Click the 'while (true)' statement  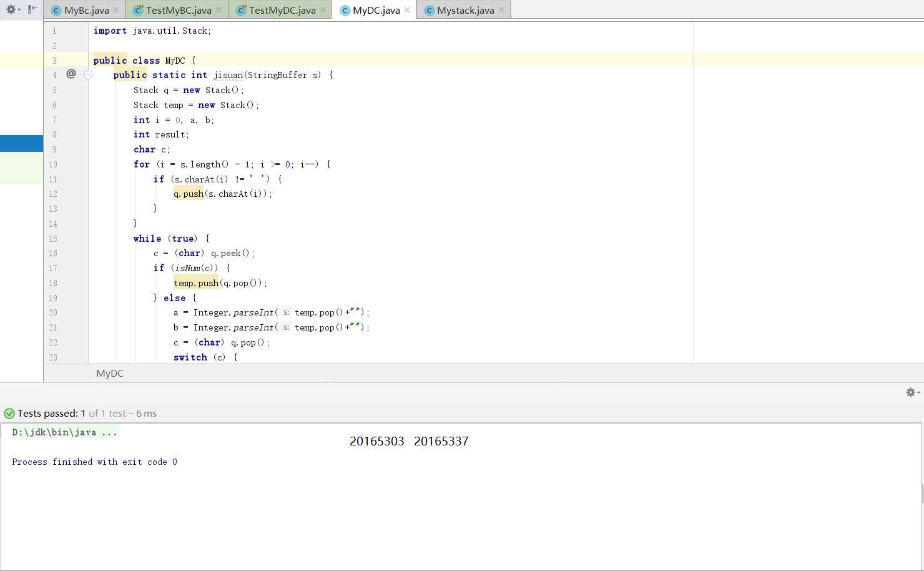(x=165, y=239)
